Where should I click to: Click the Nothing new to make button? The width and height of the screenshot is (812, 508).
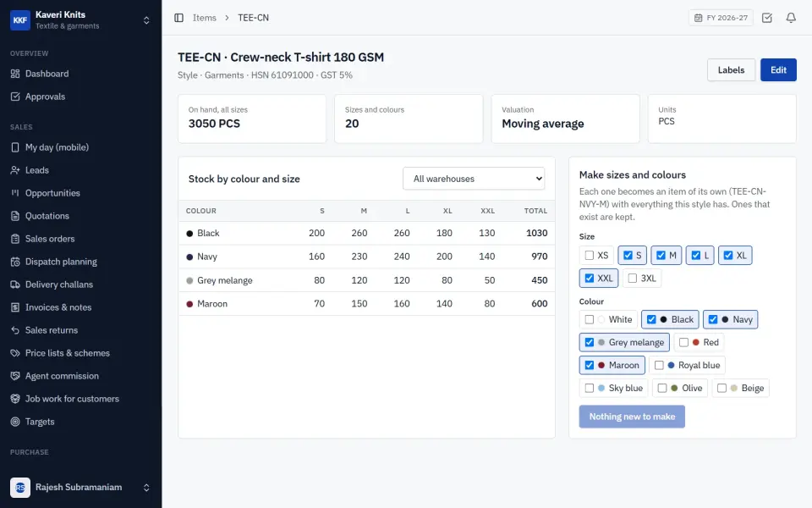tap(632, 417)
